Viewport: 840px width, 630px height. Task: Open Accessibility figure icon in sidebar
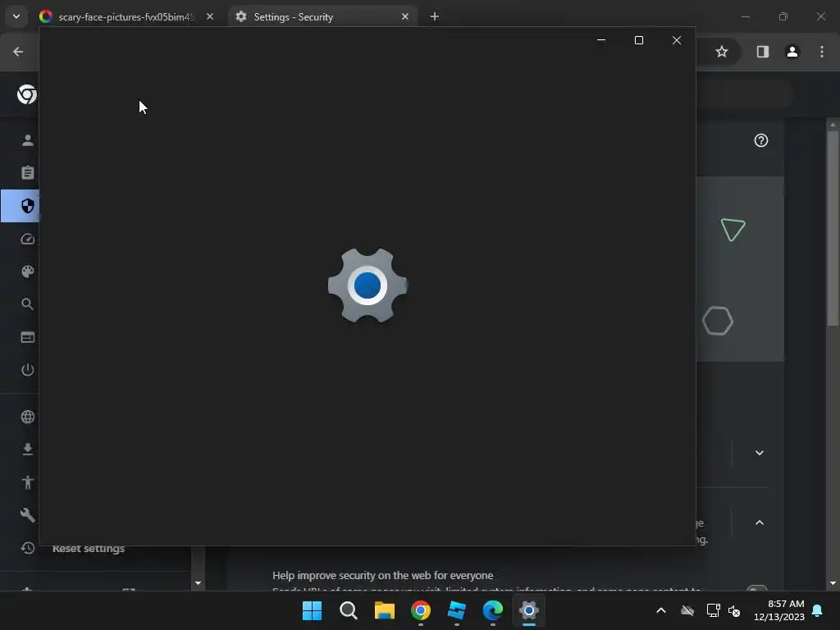point(28,482)
